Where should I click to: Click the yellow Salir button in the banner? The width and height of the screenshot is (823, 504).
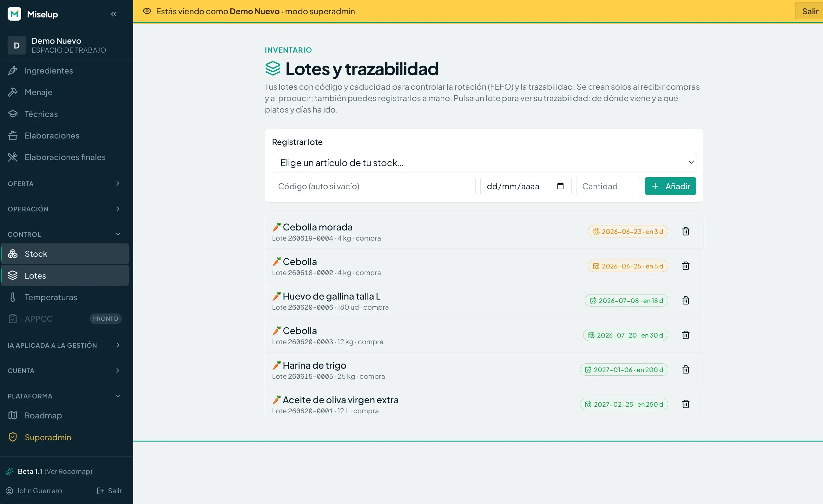tap(810, 11)
